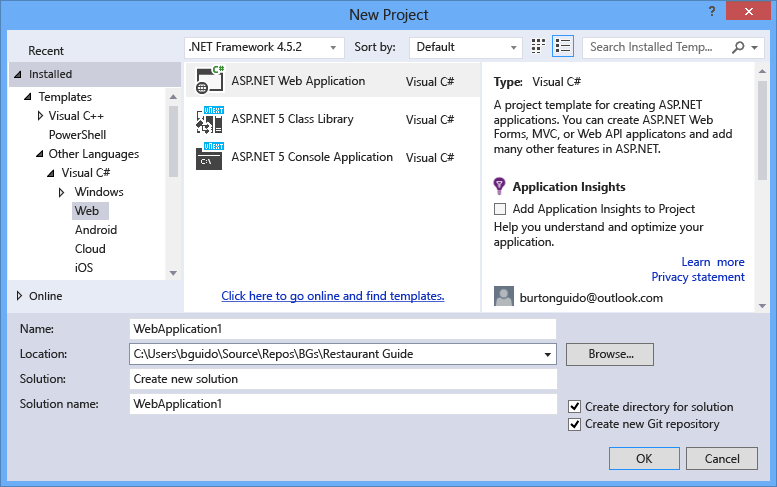
Task: Open the go online and find templates link
Action: [x=333, y=296]
